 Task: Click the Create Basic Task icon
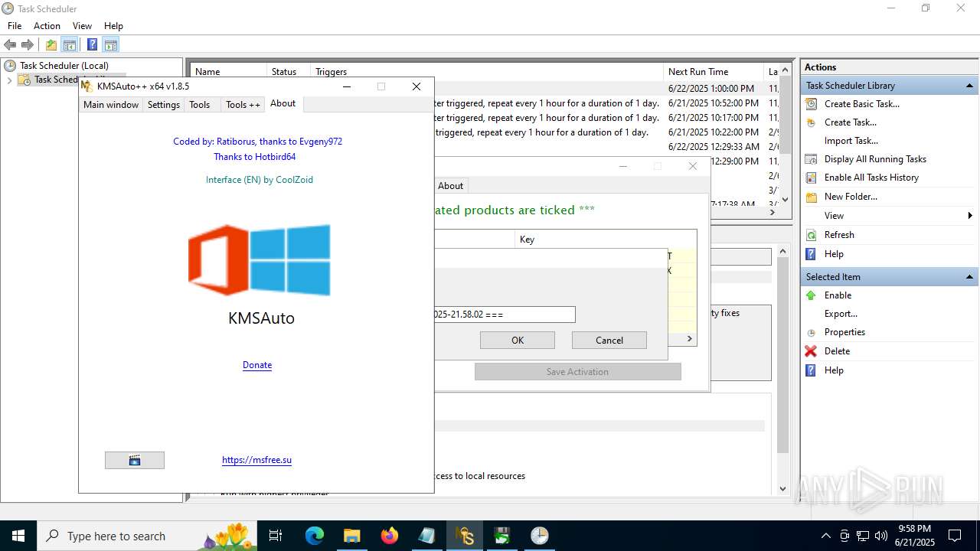[811, 104]
